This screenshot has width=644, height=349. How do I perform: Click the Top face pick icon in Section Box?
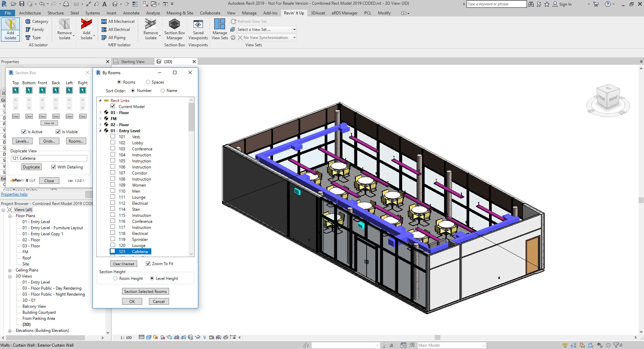tap(15, 90)
